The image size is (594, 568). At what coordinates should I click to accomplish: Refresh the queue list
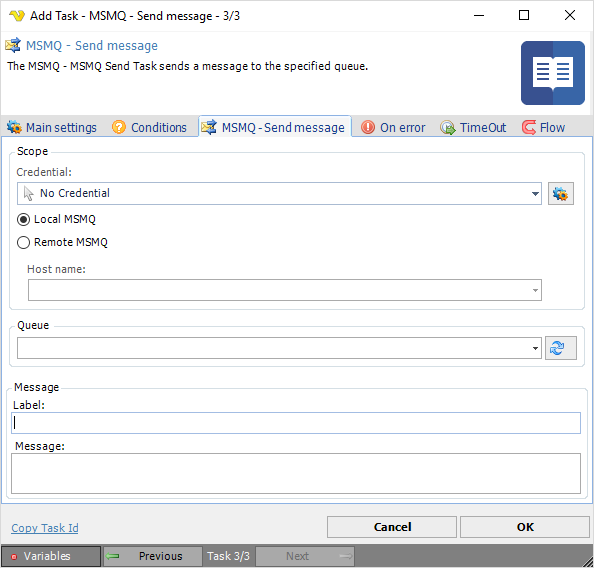click(x=561, y=348)
